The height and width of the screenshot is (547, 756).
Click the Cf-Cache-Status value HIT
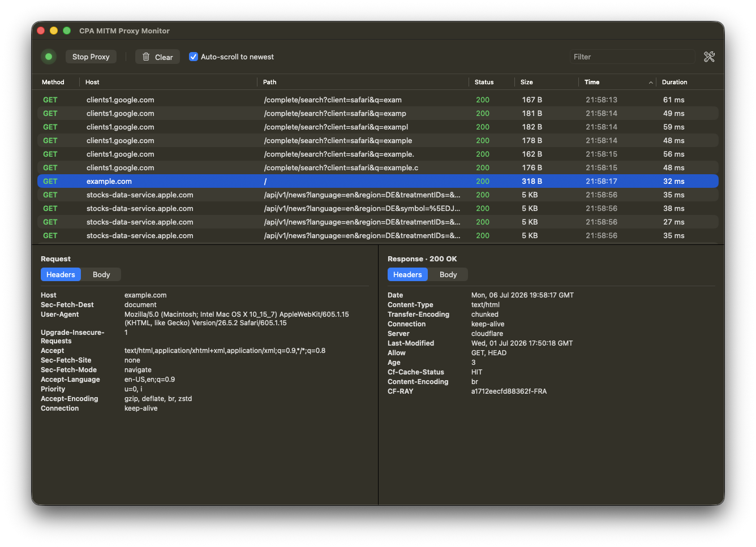[x=477, y=372]
